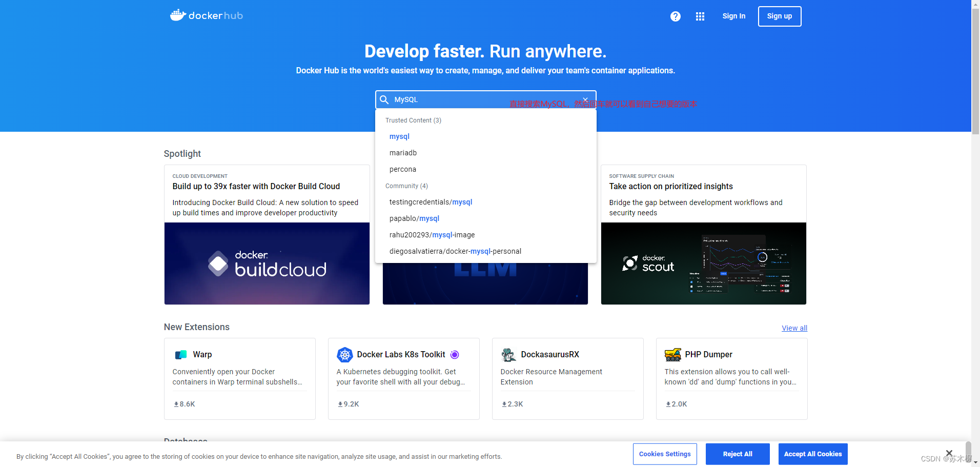Click the PHP Dumper 2.0K download count

click(677, 404)
